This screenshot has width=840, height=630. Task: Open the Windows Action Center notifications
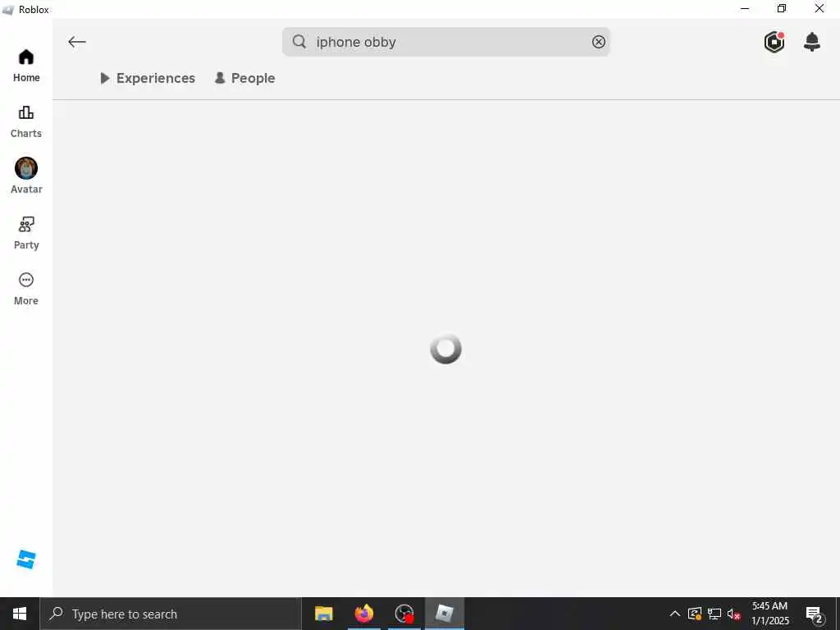pos(814,614)
